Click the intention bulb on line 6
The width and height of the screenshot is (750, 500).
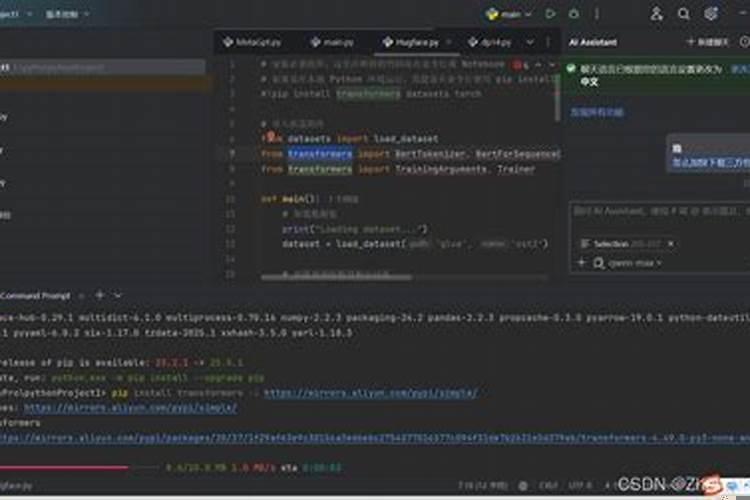[x=271, y=138]
